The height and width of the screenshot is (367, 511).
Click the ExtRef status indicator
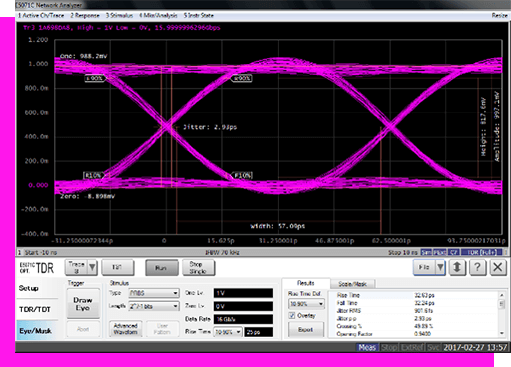[412, 348]
